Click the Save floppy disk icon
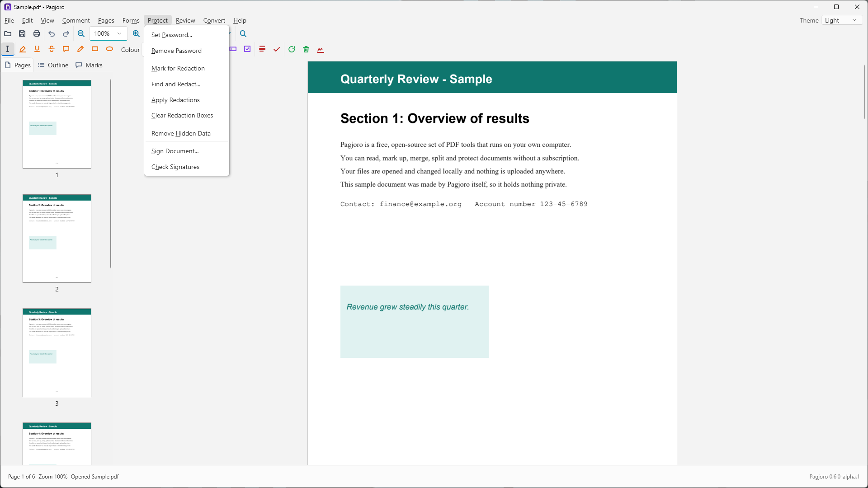868x488 pixels. pos(22,34)
